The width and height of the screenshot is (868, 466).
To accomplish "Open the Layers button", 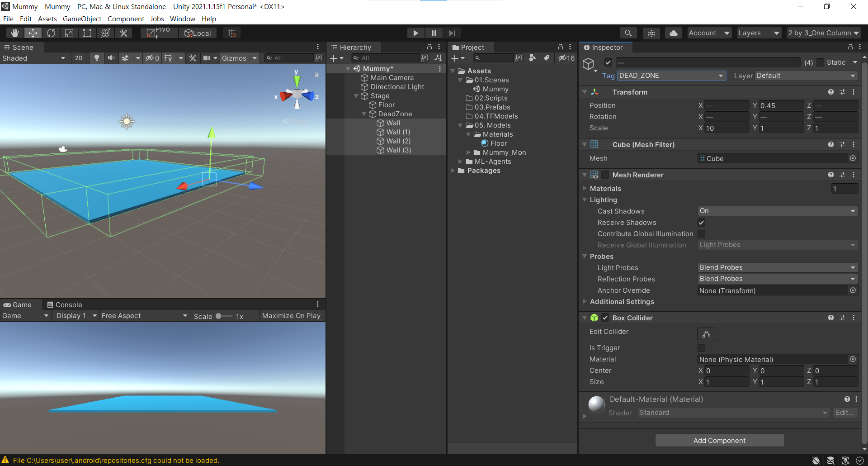I will pyautogui.click(x=759, y=33).
